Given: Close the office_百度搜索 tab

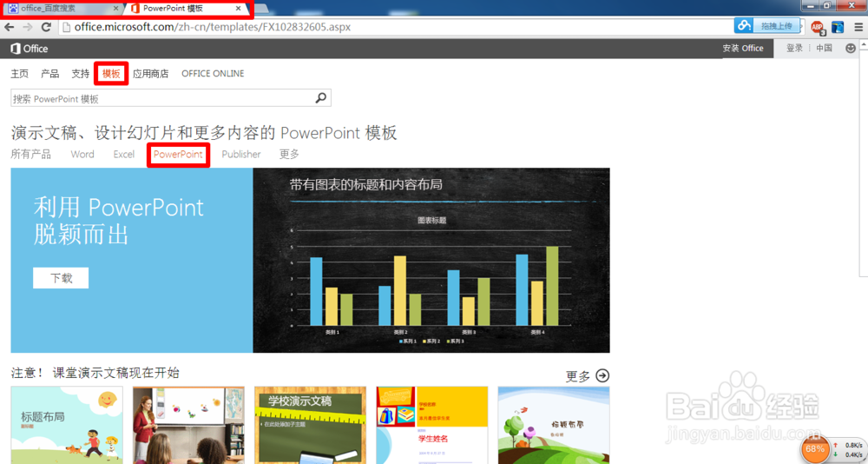Looking at the screenshot, I should [x=115, y=9].
